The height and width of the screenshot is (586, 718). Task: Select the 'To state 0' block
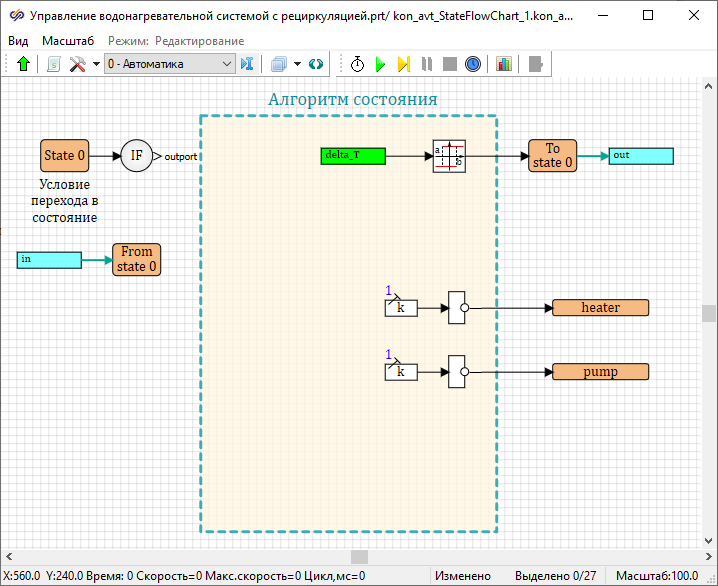tap(552, 156)
